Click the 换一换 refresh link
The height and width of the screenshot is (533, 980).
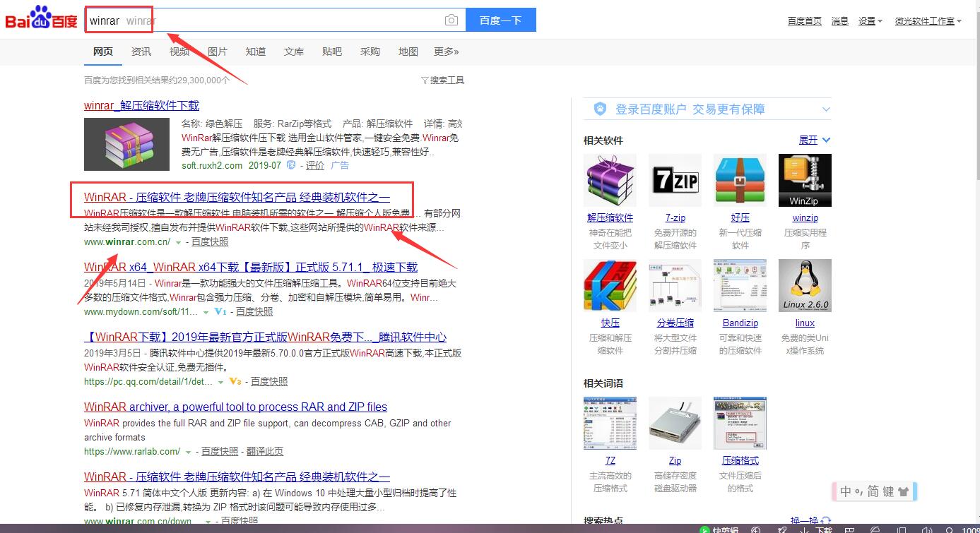(x=810, y=521)
